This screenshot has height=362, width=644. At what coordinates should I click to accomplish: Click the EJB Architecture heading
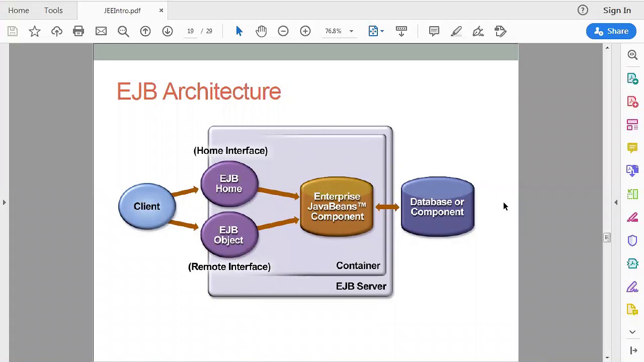pyautogui.click(x=199, y=92)
